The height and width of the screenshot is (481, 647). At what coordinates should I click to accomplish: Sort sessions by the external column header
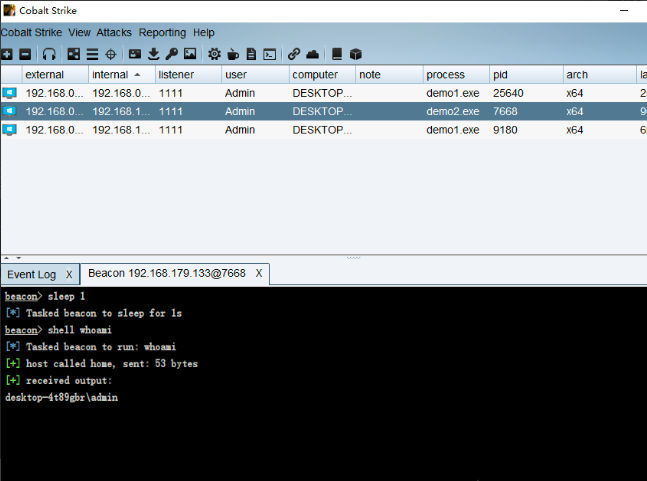click(x=55, y=75)
